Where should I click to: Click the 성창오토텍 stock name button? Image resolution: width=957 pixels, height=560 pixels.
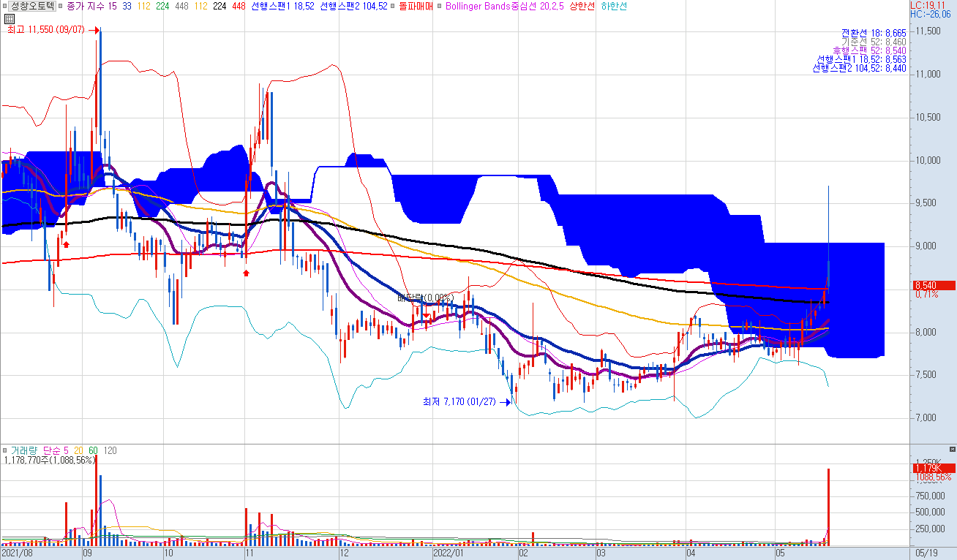click(x=31, y=6)
